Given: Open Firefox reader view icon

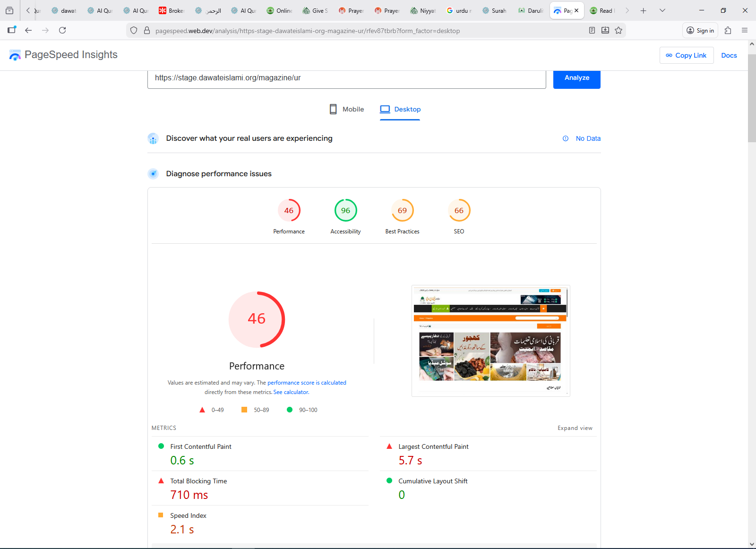Looking at the screenshot, I should tap(592, 31).
